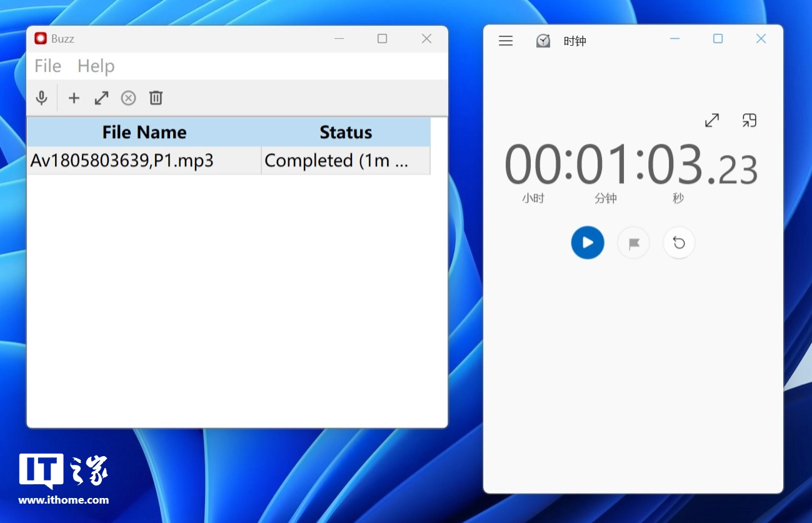Click the microphone record icon in Buzz
The height and width of the screenshot is (523, 812).
(x=41, y=98)
